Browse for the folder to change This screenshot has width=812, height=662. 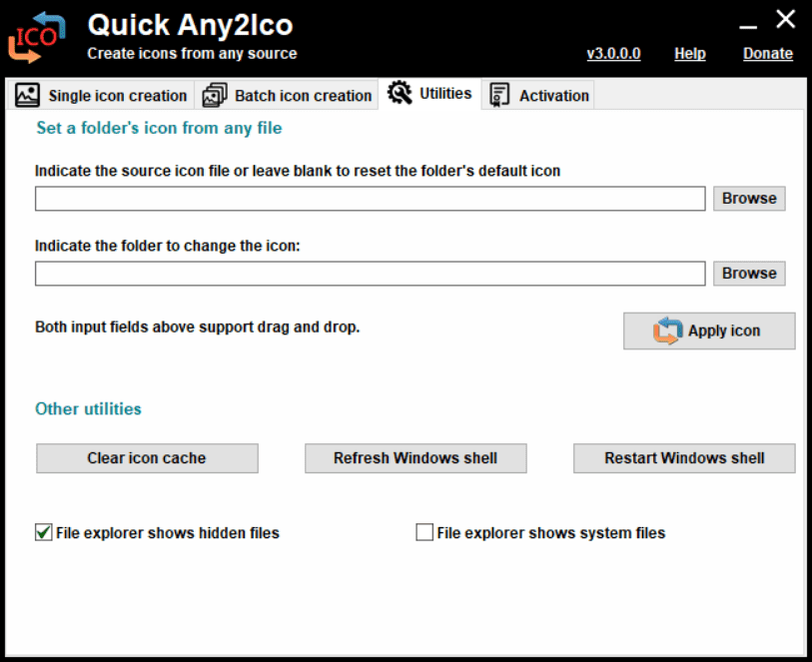[749, 274]
